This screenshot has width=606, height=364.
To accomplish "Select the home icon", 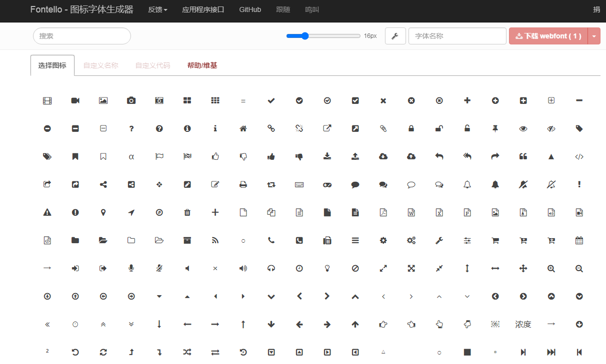I will [x=243, y=128].
